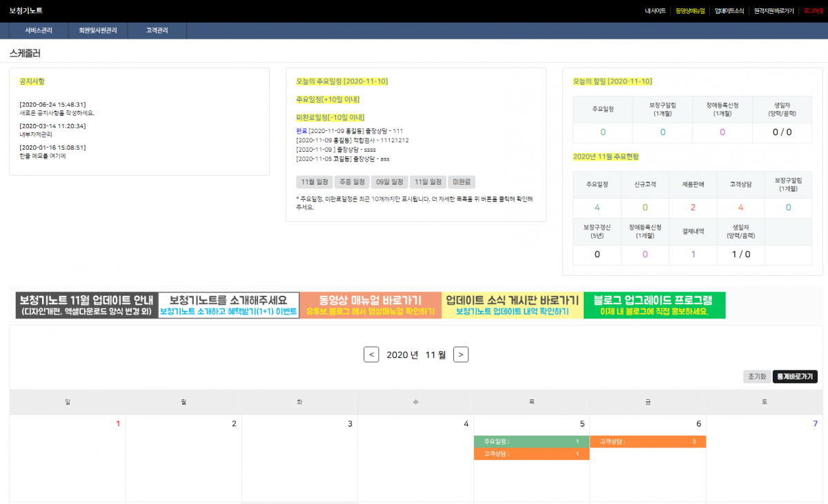The image size is (828, 504).
Task: Open 원격지원바로가기 in the top bar
Action: 773,11
